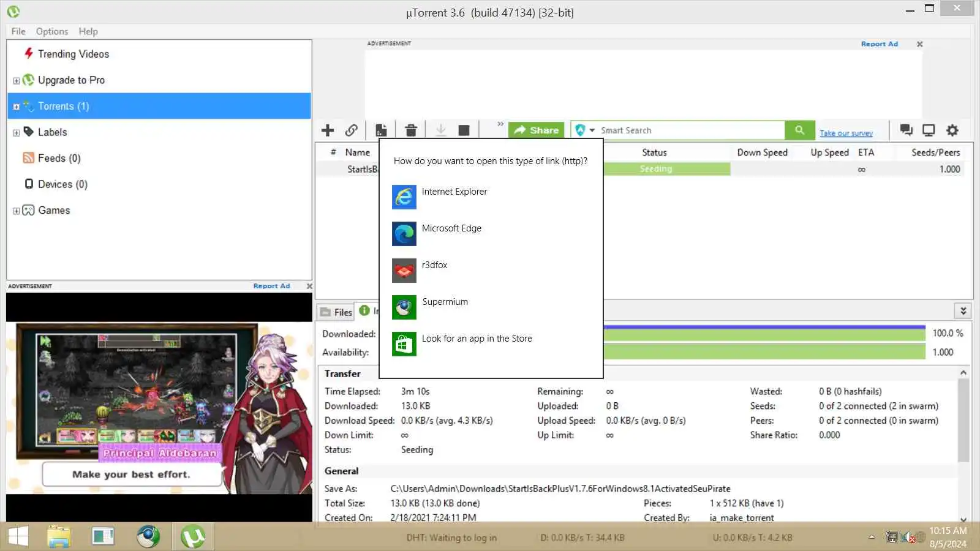This screenshot has width=980, height=551.
Task: Click the Add Torrent plus icon
Action: (328, 130)
